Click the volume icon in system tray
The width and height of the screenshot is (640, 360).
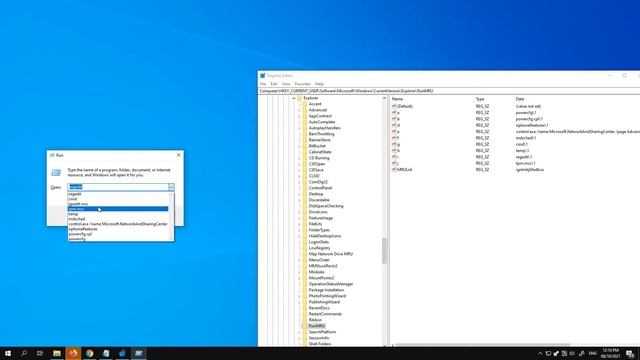pyautogui.click(x=572, y=353)
